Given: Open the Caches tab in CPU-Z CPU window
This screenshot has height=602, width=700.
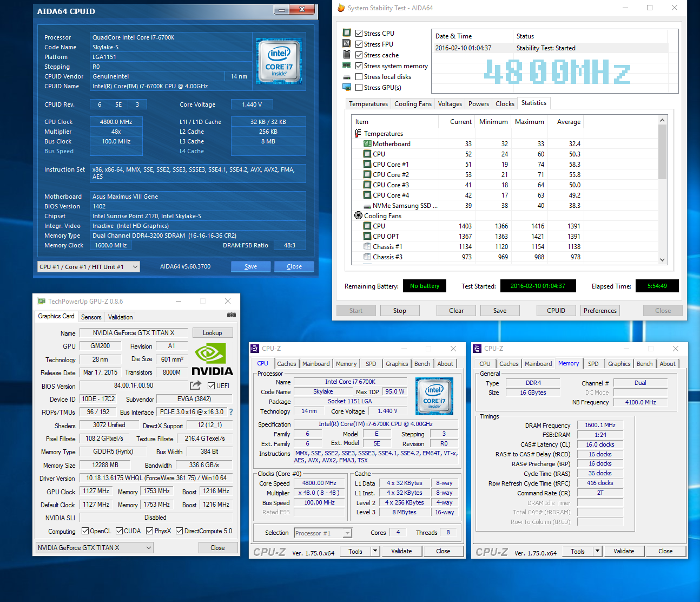Looking at the screenshot, I should [286, 364].
